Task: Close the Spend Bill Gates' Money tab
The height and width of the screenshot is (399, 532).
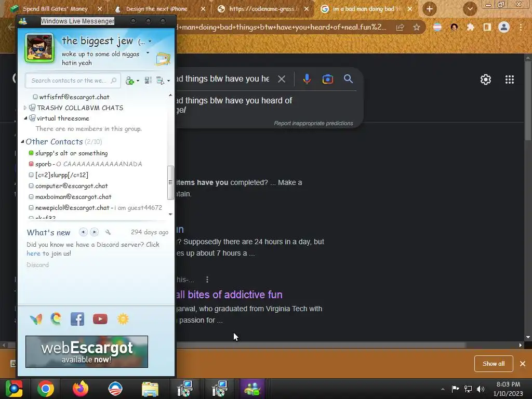Action: 99,9
